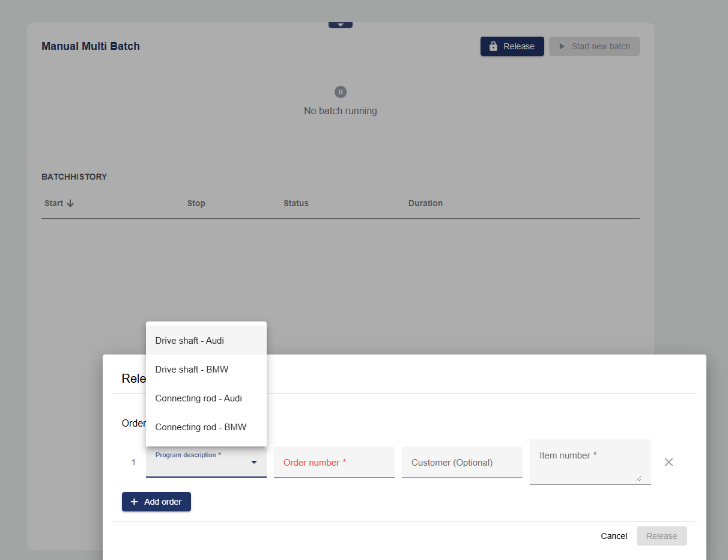Grab the Item number textarea resize handle
728x560 pixels.
[639, 478]
